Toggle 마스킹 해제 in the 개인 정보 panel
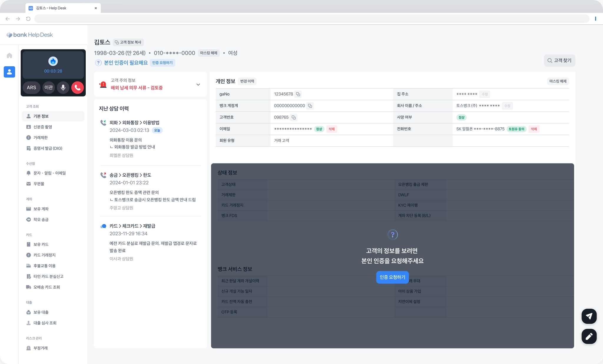The height and width of the screenshot is (364, 603). pyautogui.click(x=558, y=81)
